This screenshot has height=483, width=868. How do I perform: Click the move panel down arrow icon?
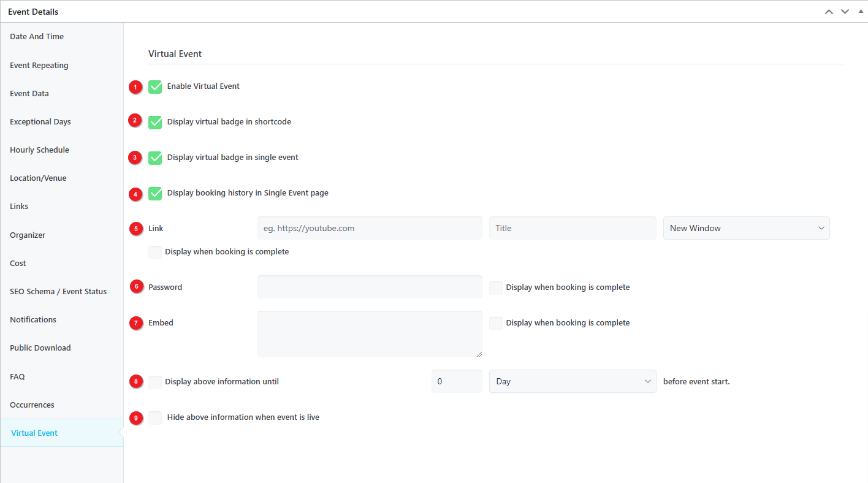[845, 12]
